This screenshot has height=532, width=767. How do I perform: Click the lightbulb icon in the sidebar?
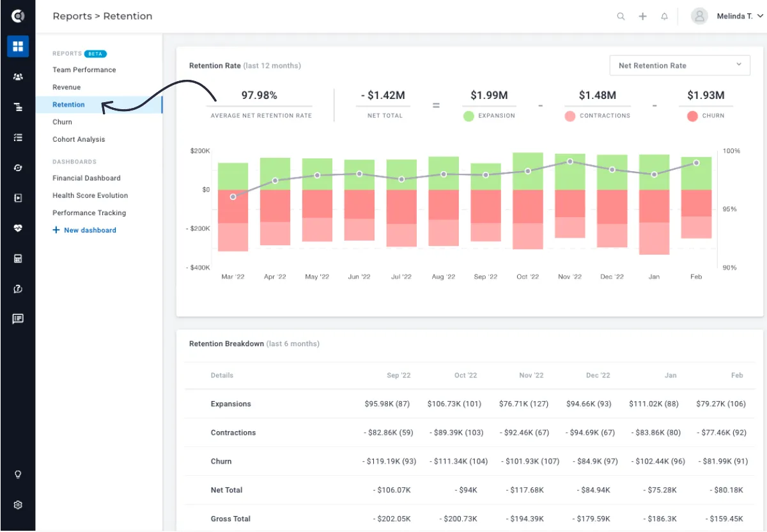(18, 475)
